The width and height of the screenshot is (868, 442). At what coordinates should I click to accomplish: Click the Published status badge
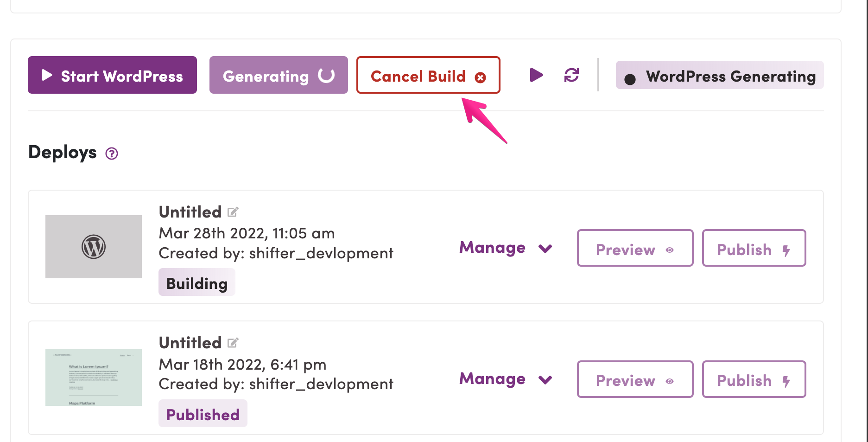(x=203, y=414)
